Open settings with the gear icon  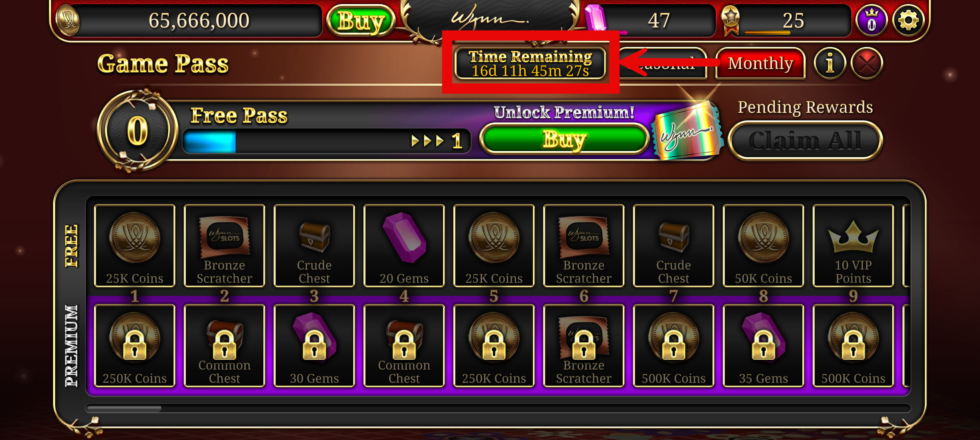[x=908, y=20]
